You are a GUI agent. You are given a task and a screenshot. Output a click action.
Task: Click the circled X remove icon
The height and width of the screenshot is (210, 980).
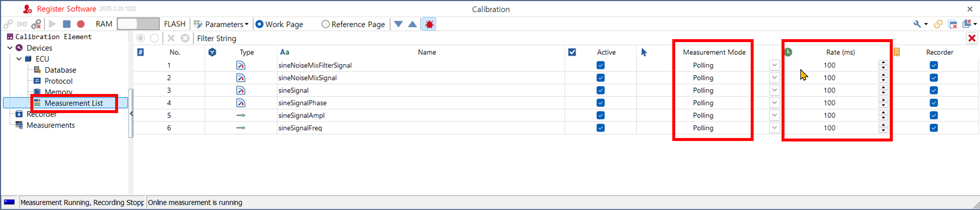(185, 38)
